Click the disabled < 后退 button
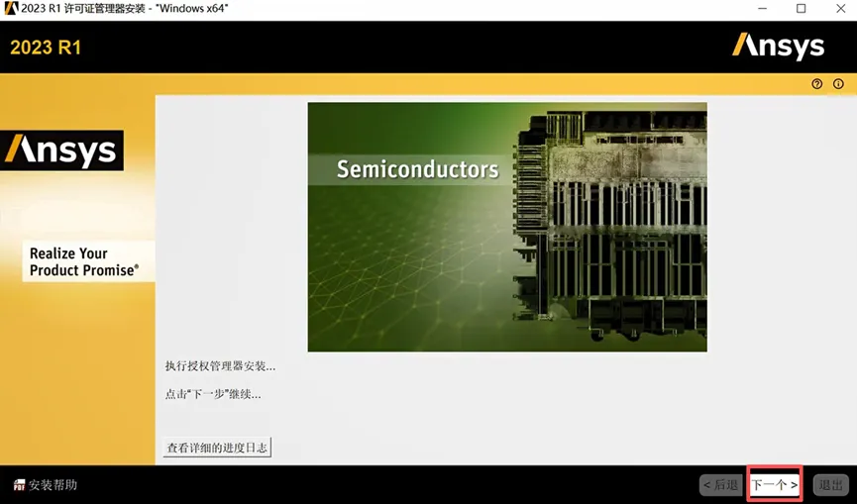857x504 pixels. 721,485
